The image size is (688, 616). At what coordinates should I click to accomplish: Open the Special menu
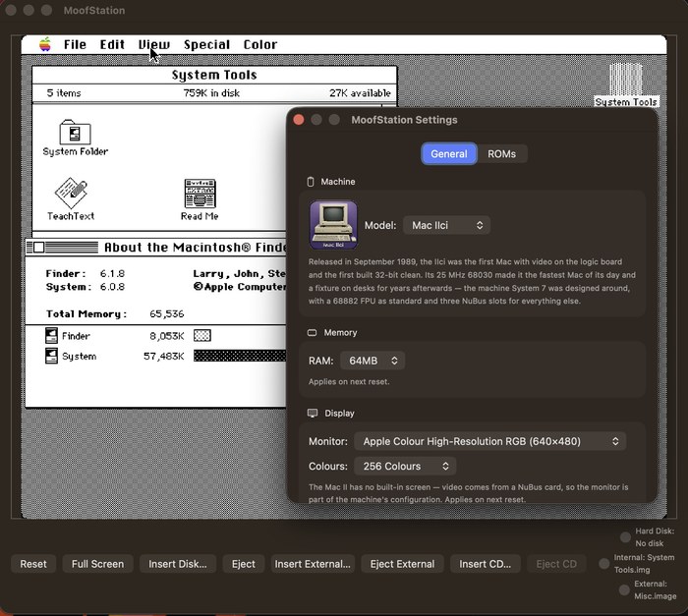[x=206, y=44]
